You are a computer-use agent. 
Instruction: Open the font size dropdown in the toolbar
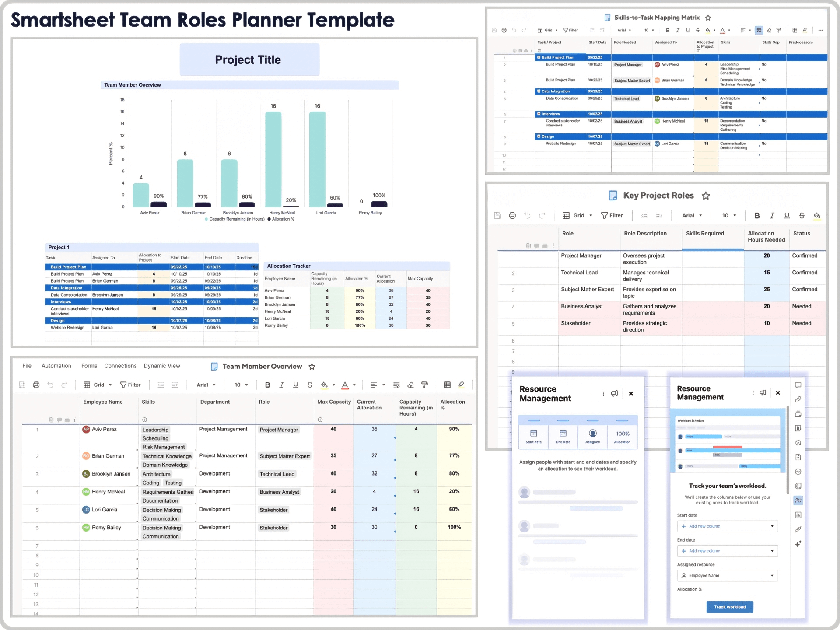click(x=241, y=385)
